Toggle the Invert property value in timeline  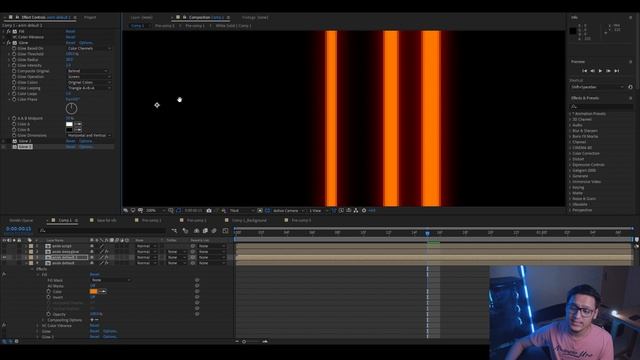(x=93, y=297)
